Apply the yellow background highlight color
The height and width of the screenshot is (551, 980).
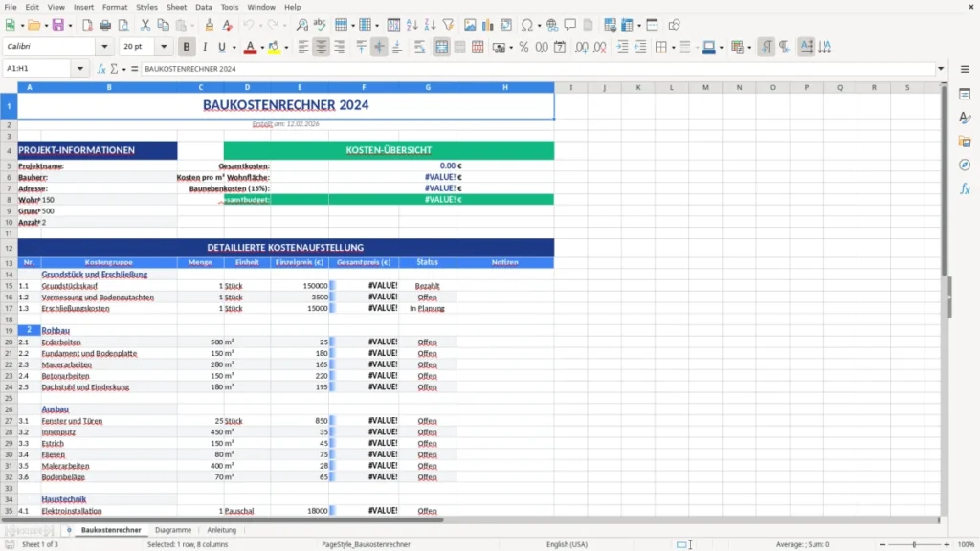tap(275, 47)
